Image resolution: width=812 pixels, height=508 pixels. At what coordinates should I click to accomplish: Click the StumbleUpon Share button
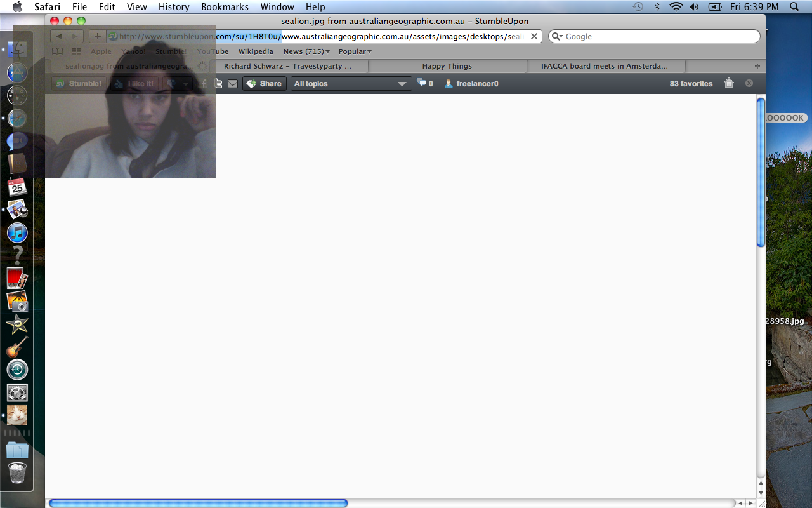pyautogui.click(x=264, y=84)
